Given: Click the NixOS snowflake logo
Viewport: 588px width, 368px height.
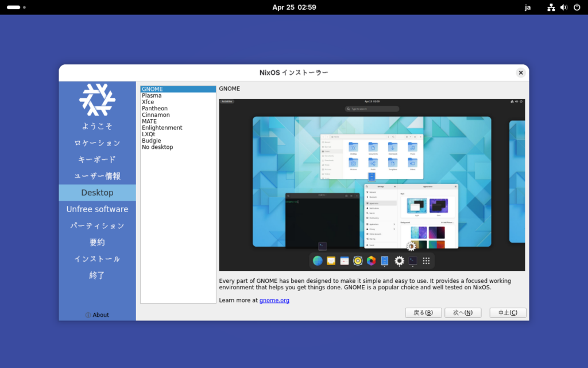Looking at the screenshot, I should pyautogui.click(x=97, y=99).
